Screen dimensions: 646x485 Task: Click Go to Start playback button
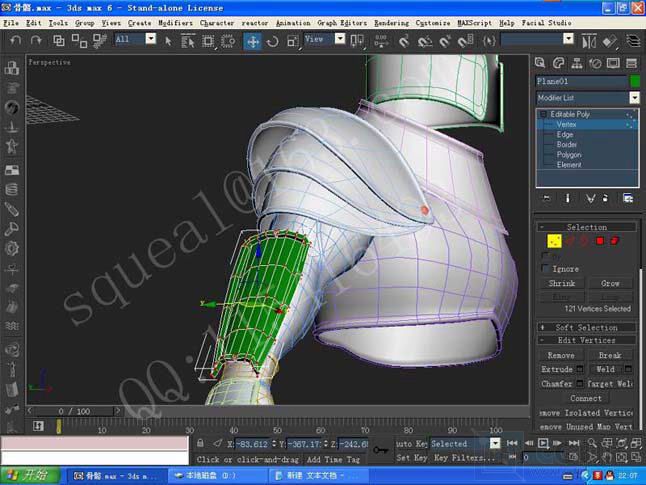pyautogui.click(x=512, y=443)
